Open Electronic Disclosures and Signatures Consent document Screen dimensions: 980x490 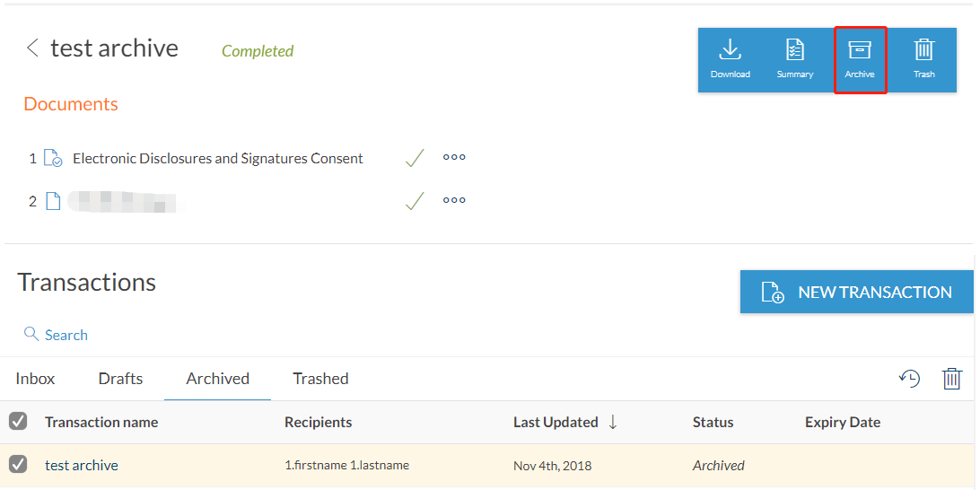point(217,159)
